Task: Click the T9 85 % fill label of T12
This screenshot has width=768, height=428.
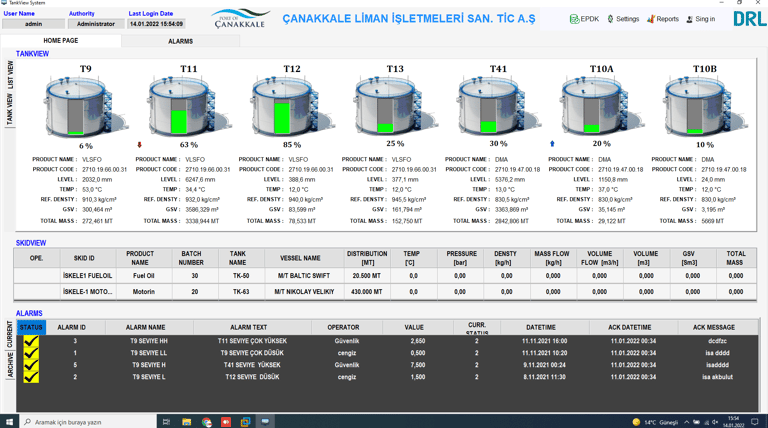Action: pos(292,145)
